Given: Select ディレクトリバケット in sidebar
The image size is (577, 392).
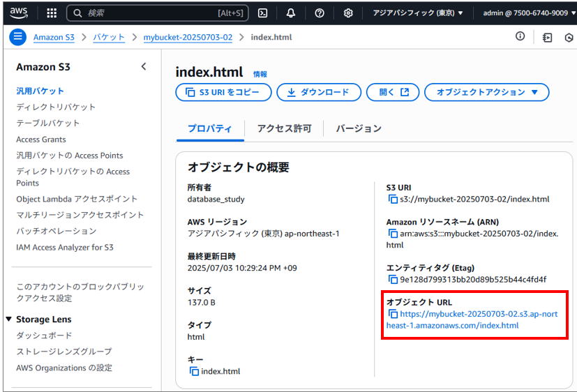Looking at the screenshot, I should pyautogui.click(x=56, y=107).
